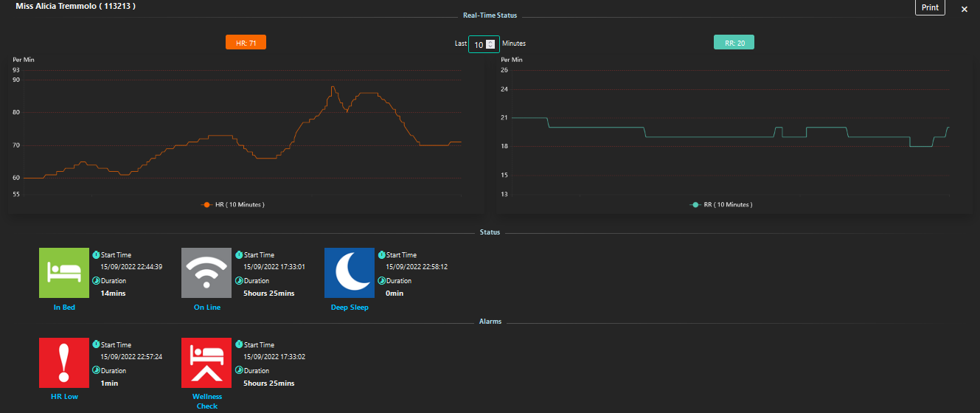Click the Deep Sleep duration icon
This screenshot has height=413, width=980.
[x=381, y=281]
